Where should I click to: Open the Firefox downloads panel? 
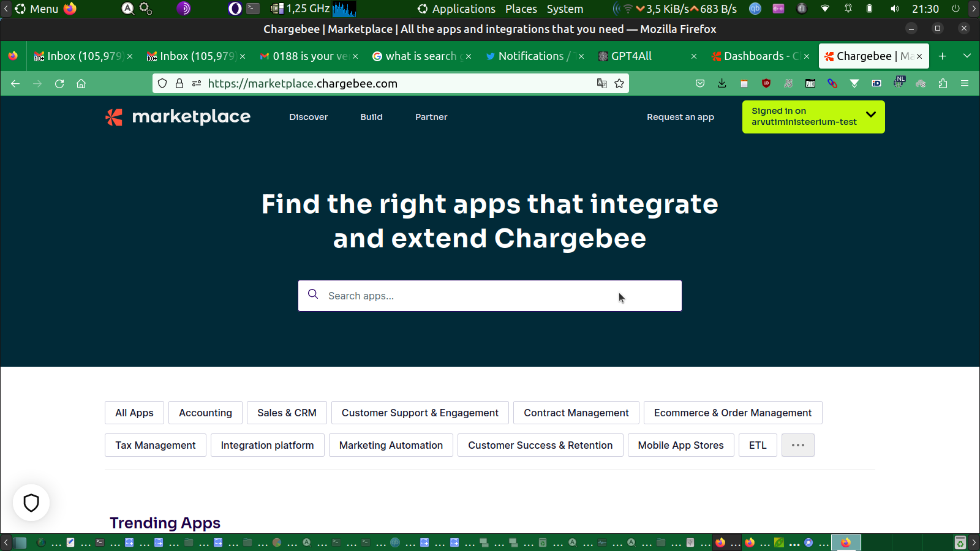722,84
